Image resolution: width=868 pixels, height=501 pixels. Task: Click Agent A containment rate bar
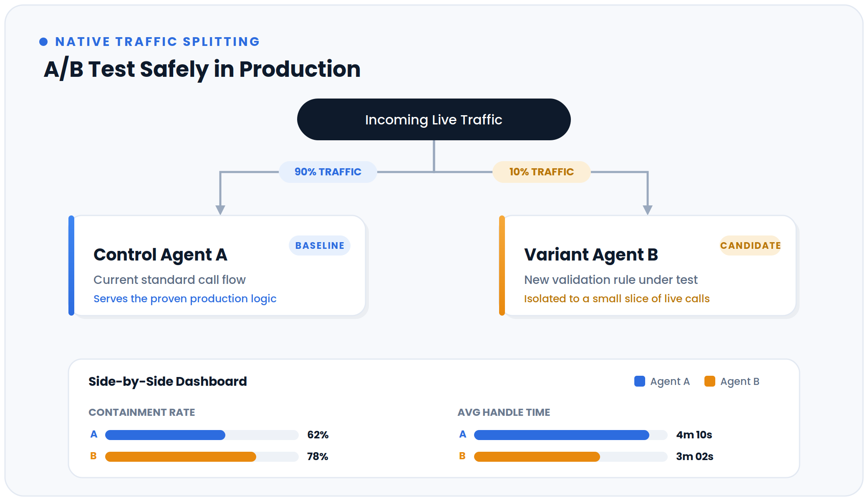[x=202, y=435]
